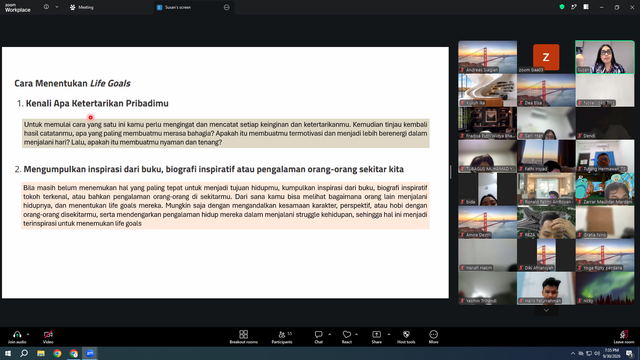
Task: Expand the dropdown beside the info icon
Action: [x=57, y=7]
